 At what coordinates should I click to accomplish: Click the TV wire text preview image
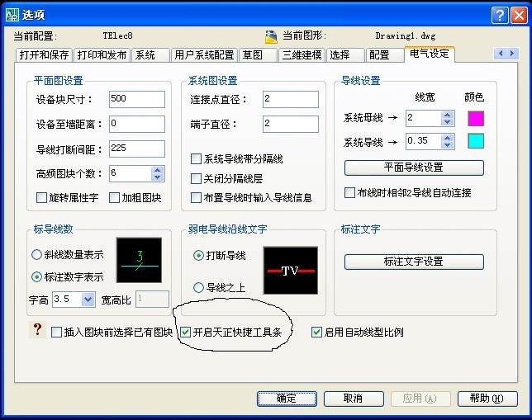291,270
